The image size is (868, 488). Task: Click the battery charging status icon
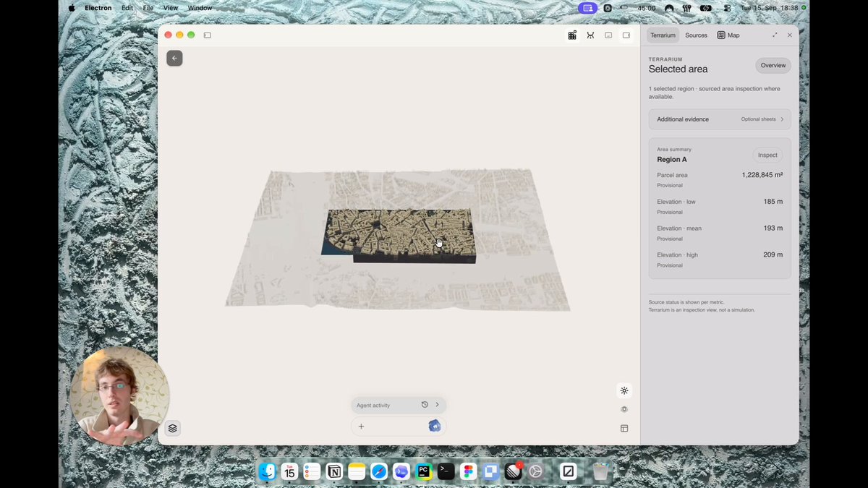[705, 8]
